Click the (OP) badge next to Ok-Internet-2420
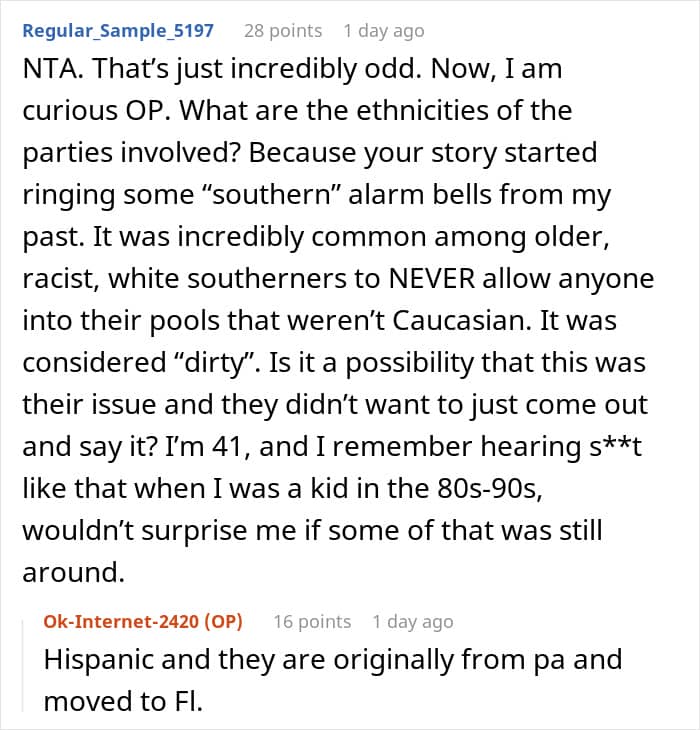The width and height of the screenshot is (700, 730). click(223, 622)
